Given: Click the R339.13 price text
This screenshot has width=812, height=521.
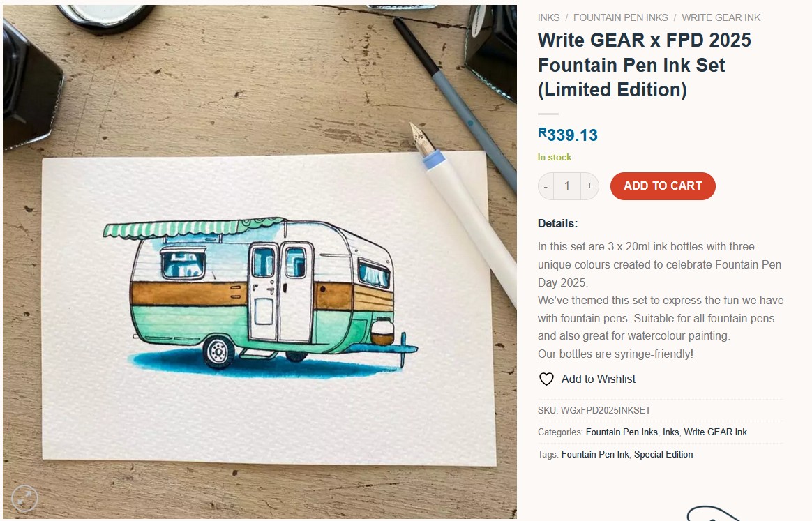Looking at the screenshot, I should pyautogui.click(x=568, y=135).
